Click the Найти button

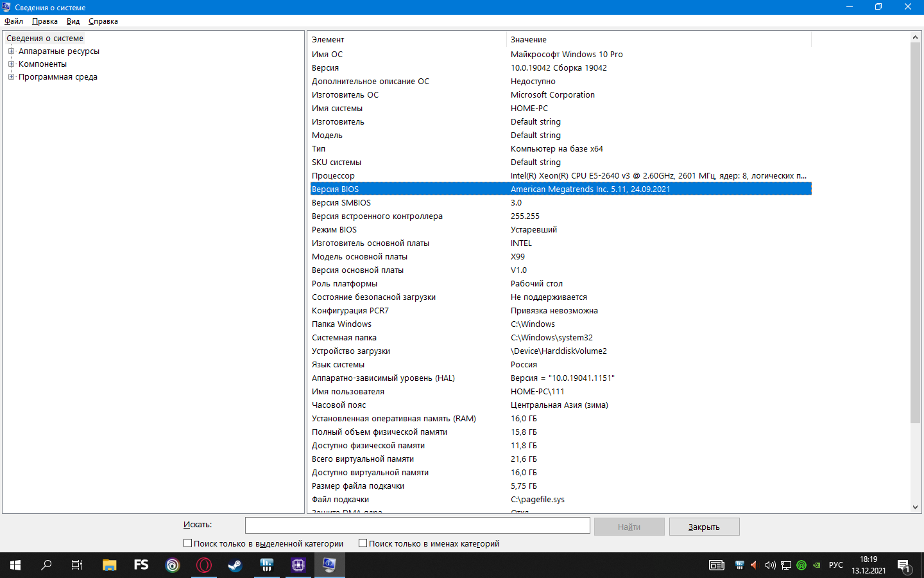(x=629, y=527)
